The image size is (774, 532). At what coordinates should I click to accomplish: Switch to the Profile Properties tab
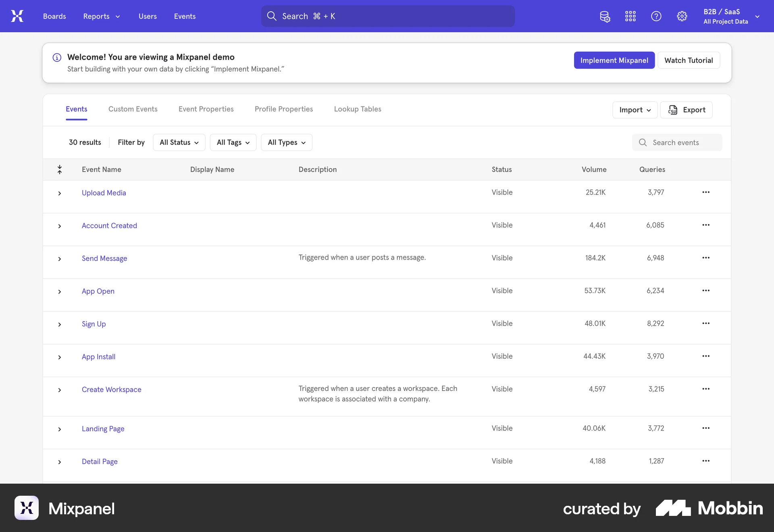[x=283, y=109]
